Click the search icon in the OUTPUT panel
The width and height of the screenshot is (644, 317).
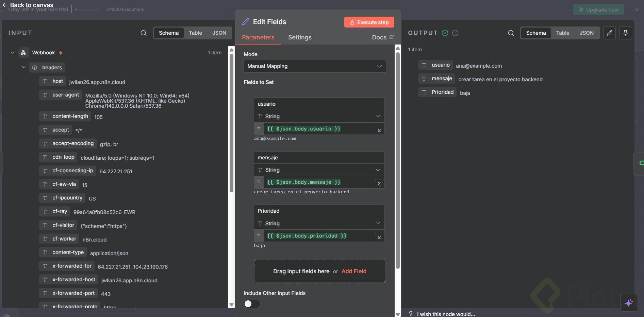[511, 33]
